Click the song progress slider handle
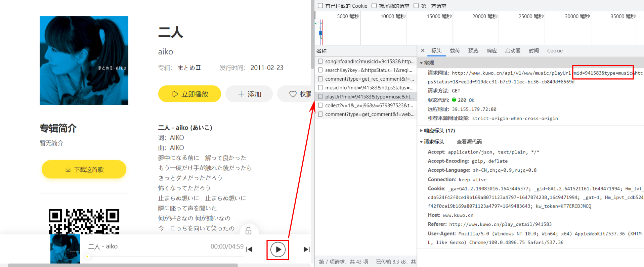Screen dimensions: 644x267 pos(87,256)
